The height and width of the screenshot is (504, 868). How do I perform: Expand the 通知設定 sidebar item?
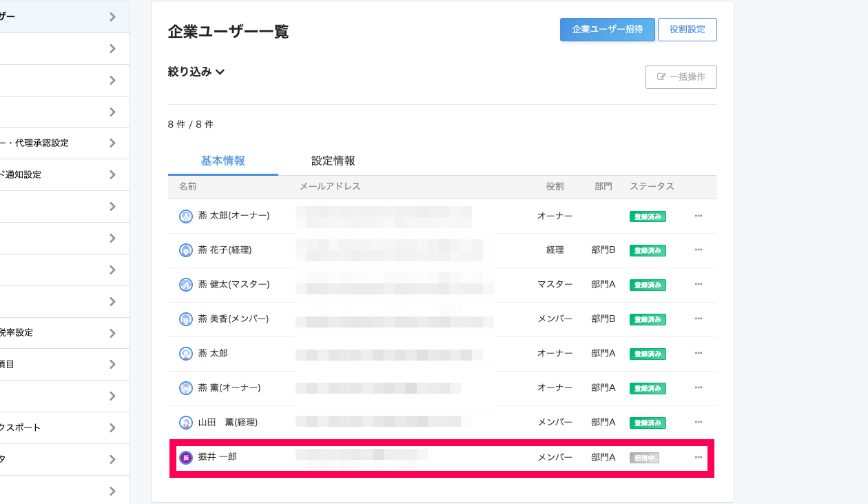(112, 175)
